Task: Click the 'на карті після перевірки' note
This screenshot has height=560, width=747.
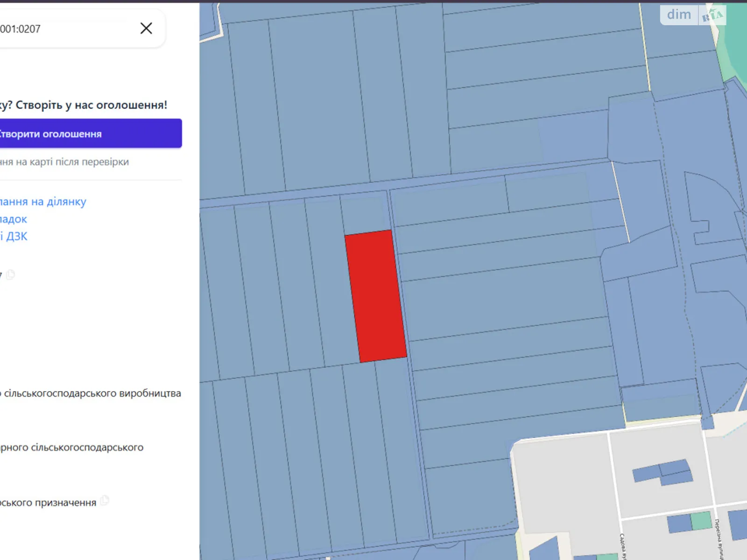Action: [64, 162]
